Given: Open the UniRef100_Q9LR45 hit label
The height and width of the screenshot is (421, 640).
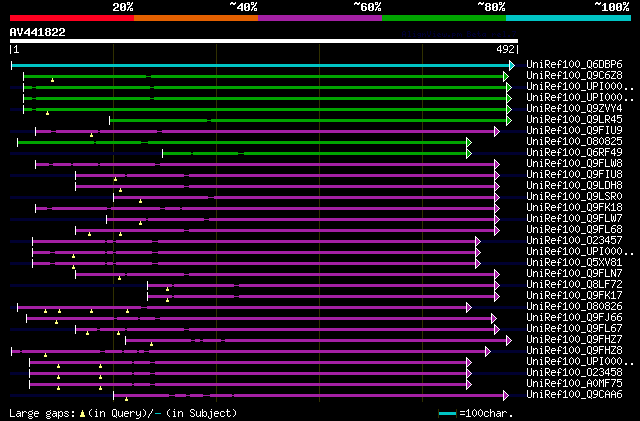Looking at the screenshot, I should [574, 120].
